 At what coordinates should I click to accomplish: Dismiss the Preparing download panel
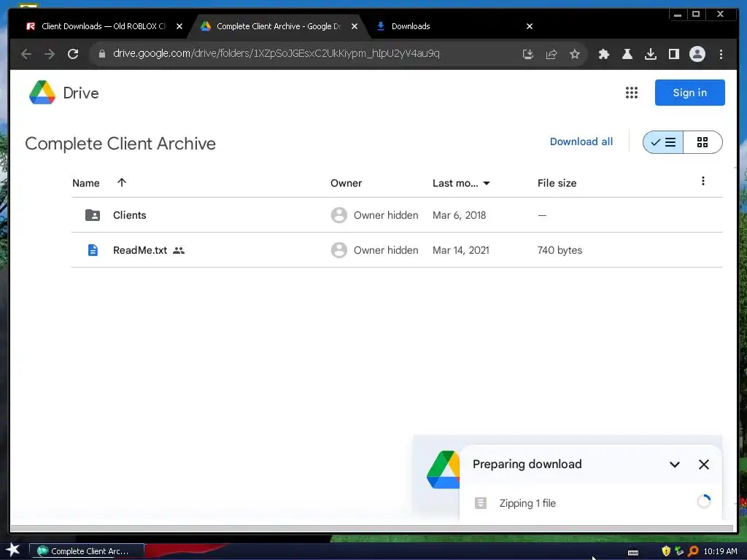(704, 464)
